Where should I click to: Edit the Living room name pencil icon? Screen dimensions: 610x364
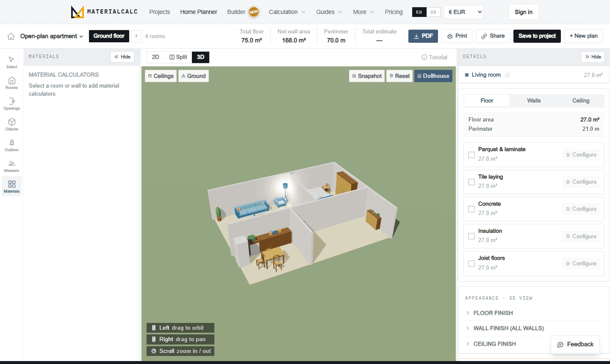(507, 75)
